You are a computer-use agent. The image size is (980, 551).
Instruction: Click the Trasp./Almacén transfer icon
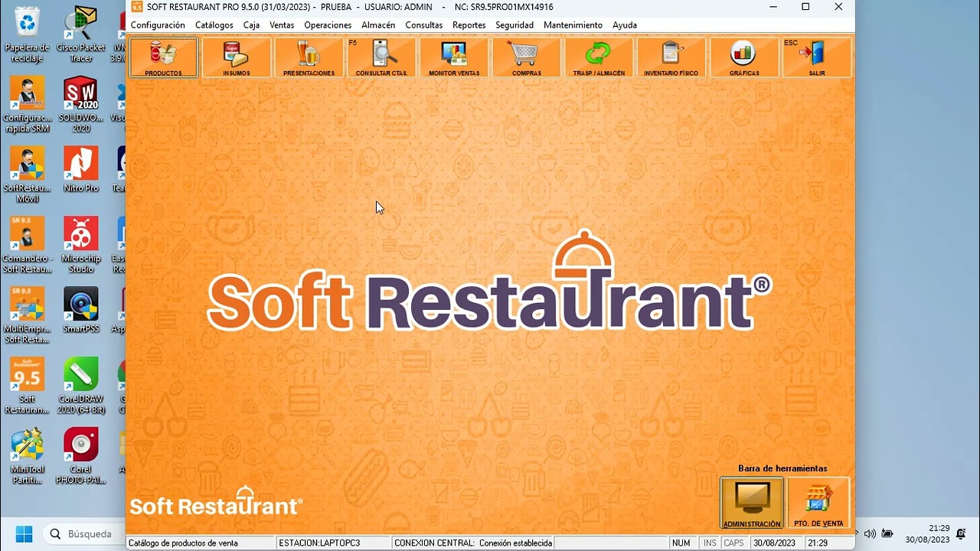pos(599,57)
